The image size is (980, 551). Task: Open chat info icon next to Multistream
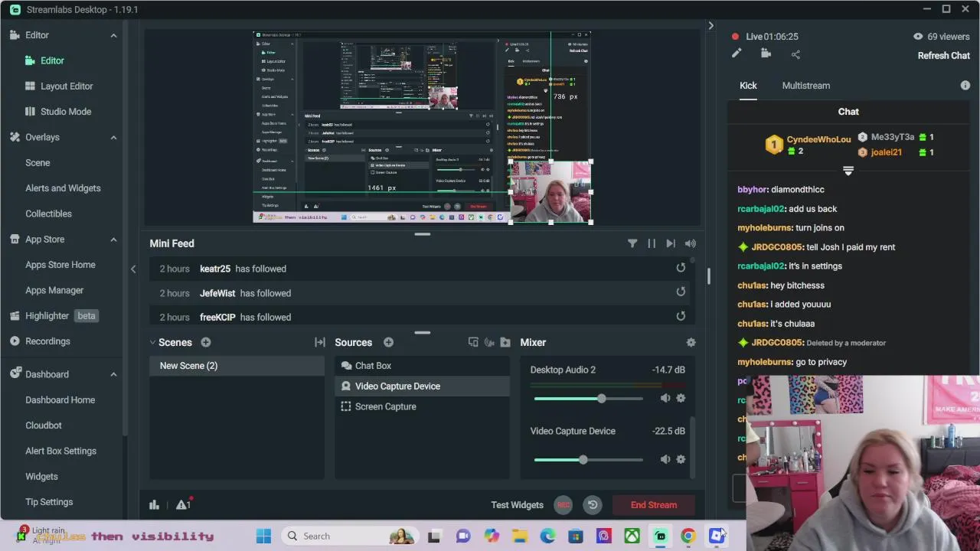tap(965, 86)
